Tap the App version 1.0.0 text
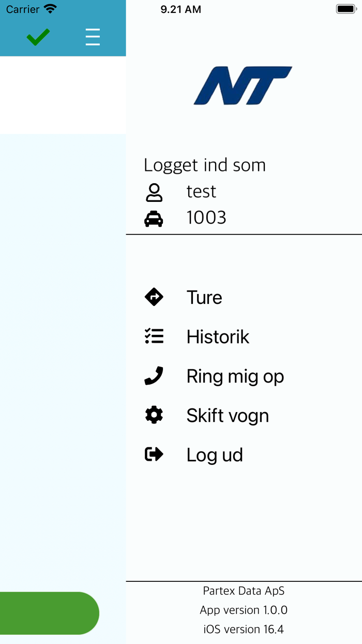Screen dimensions: 362x644 click(244, 610)
